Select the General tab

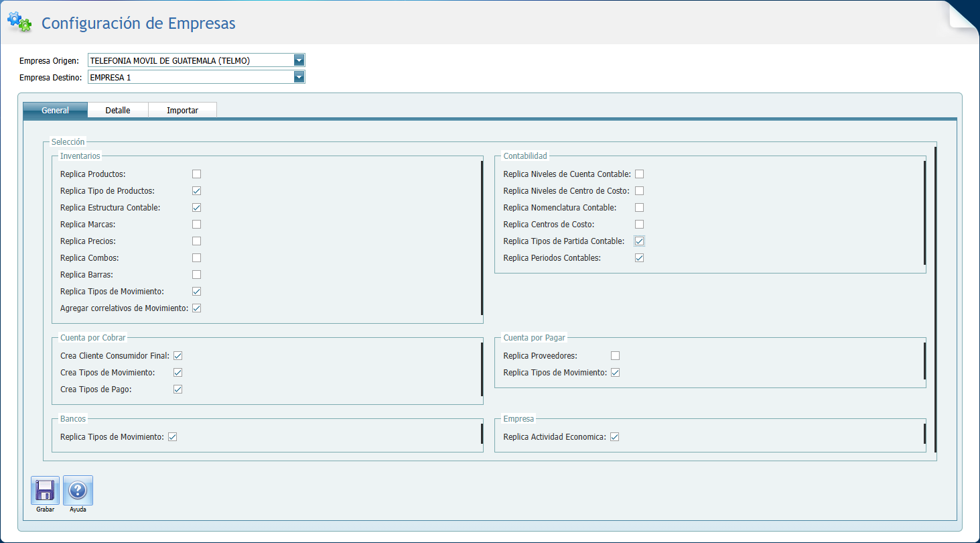55,110
